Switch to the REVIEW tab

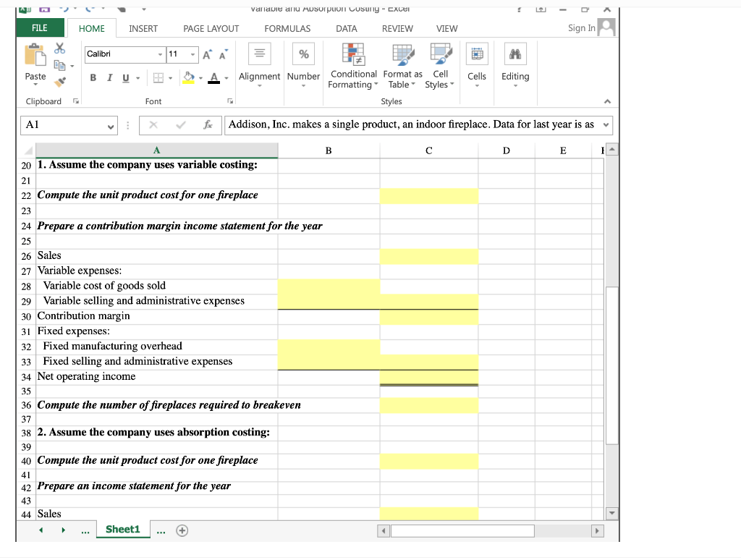coord(397,29)
